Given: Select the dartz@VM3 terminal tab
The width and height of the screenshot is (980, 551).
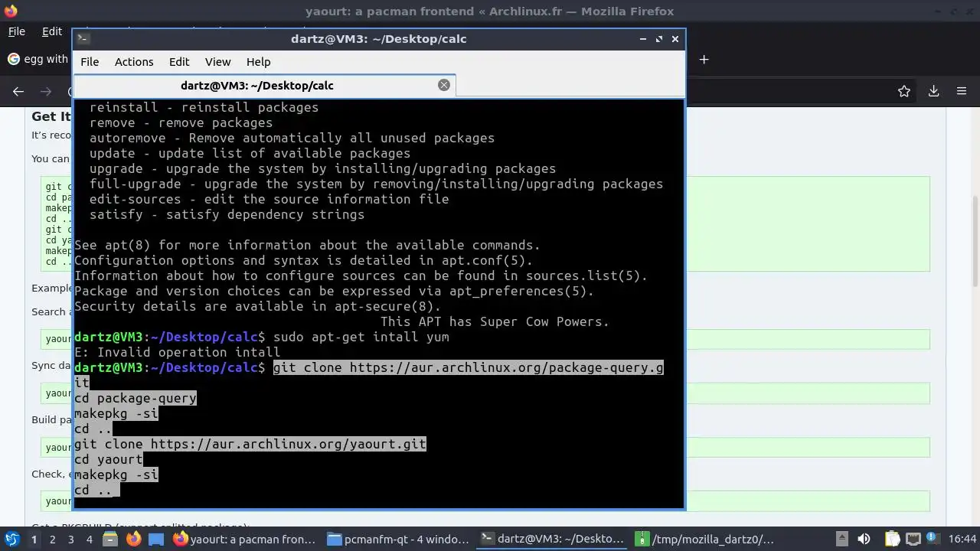Looking at the screenshot, I should 264,86.
